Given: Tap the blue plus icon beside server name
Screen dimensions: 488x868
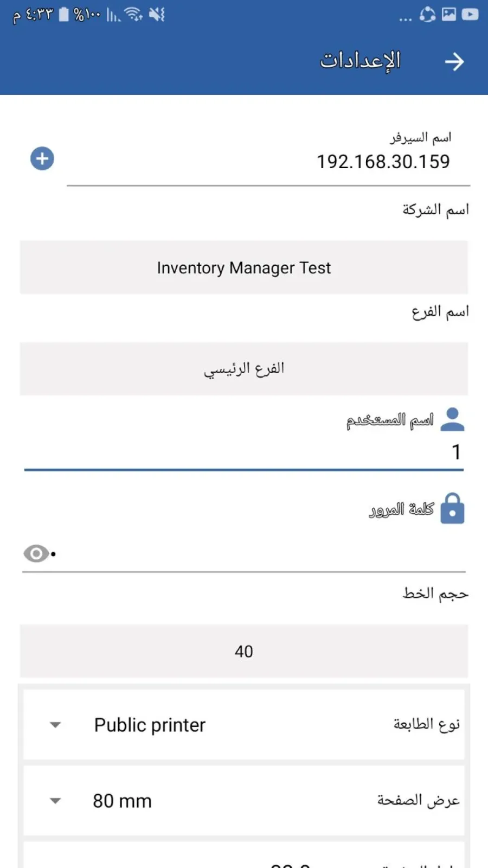Looking at the screenshot, I should click(42, 159).
